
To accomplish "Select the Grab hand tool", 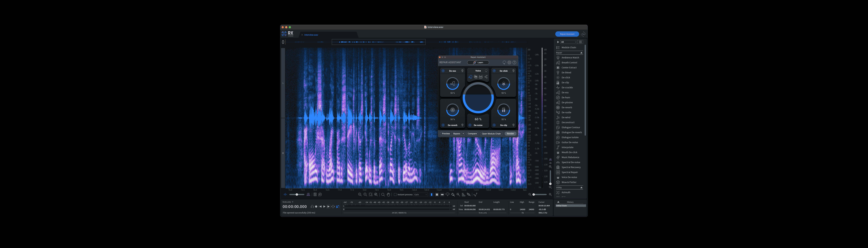I will click(388, 194).
